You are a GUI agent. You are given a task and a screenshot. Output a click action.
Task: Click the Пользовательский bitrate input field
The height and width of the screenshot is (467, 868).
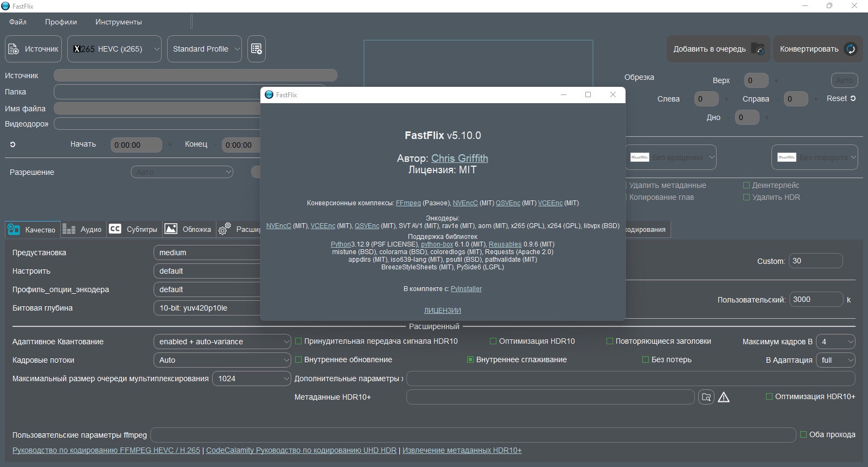tap(815, 299)
